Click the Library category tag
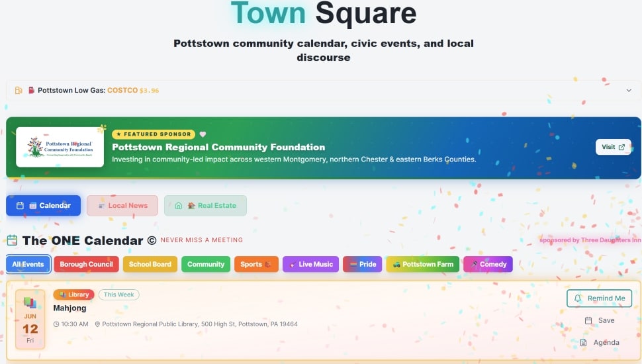 73,295
